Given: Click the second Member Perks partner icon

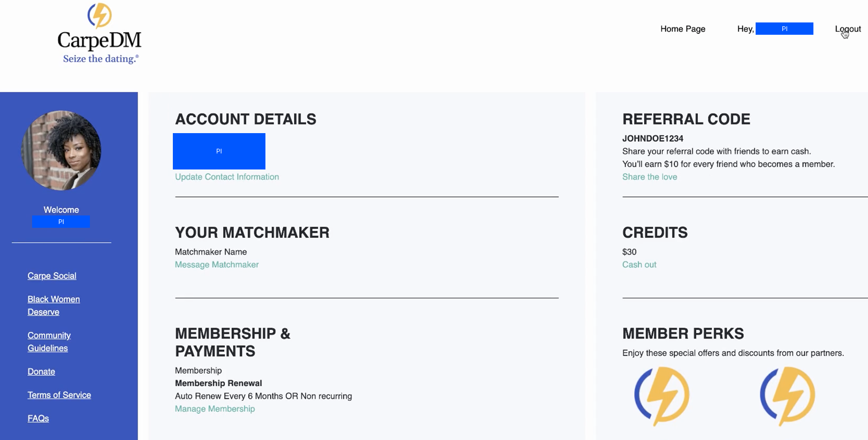Looking at the screenshot, I should pyautogui.click(x=787, y=396).
